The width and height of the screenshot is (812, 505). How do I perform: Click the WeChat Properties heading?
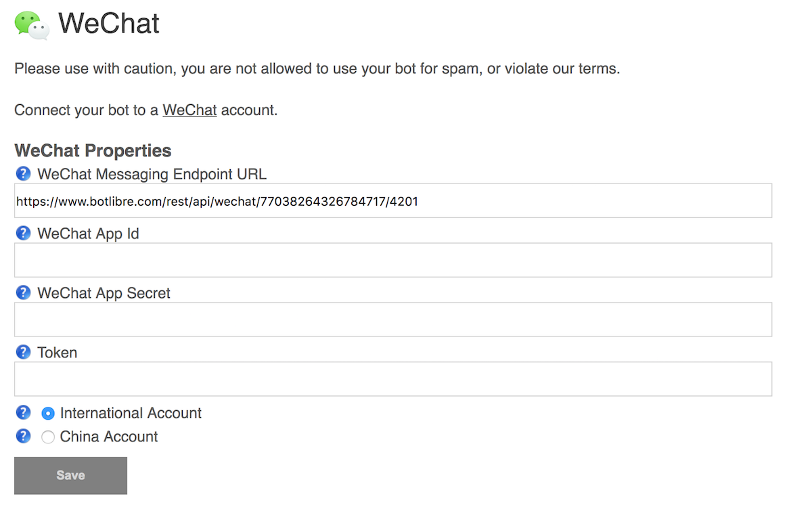click(x=93, y=150)
